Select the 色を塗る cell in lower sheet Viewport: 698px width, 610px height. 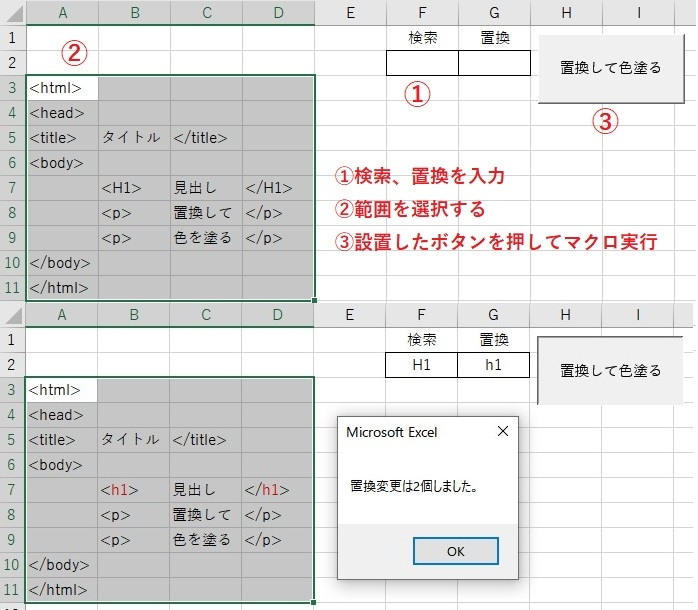(206, 540)
